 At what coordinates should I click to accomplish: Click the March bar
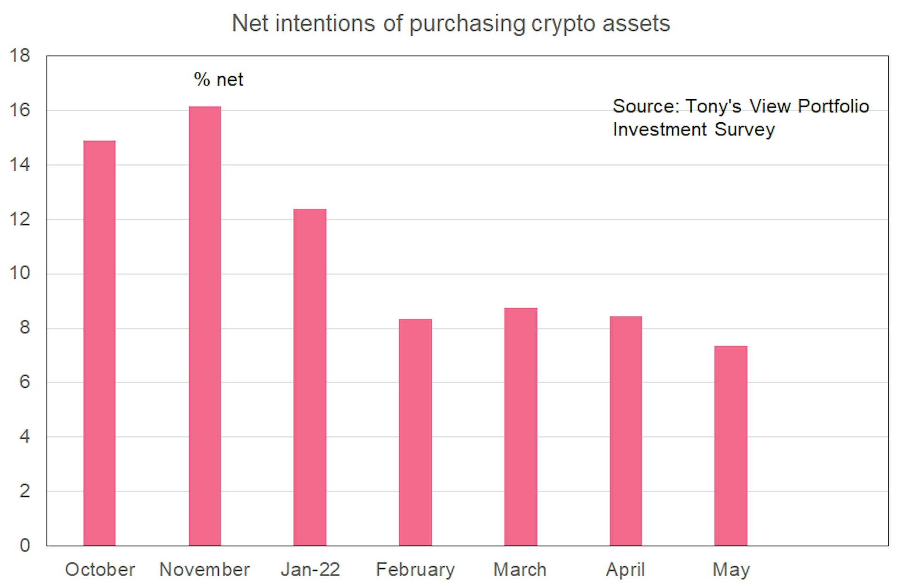click(x=520, y=426)
